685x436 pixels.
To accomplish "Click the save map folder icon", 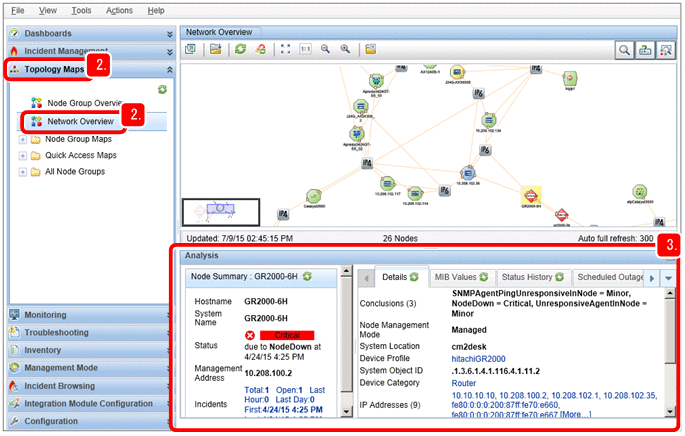I will (x=215, y=49).
